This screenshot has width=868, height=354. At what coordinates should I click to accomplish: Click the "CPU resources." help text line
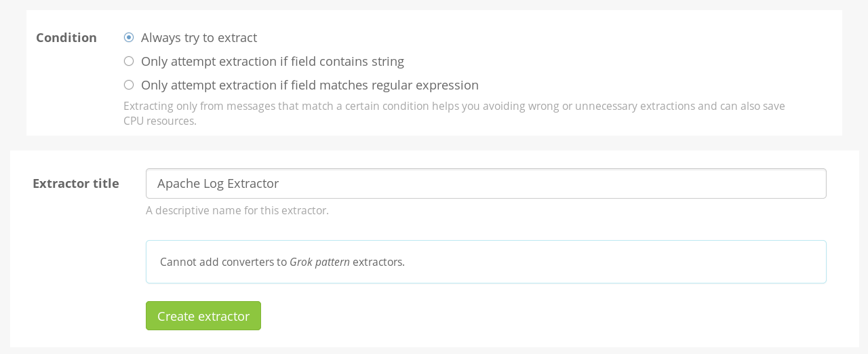tap(160, 121)
